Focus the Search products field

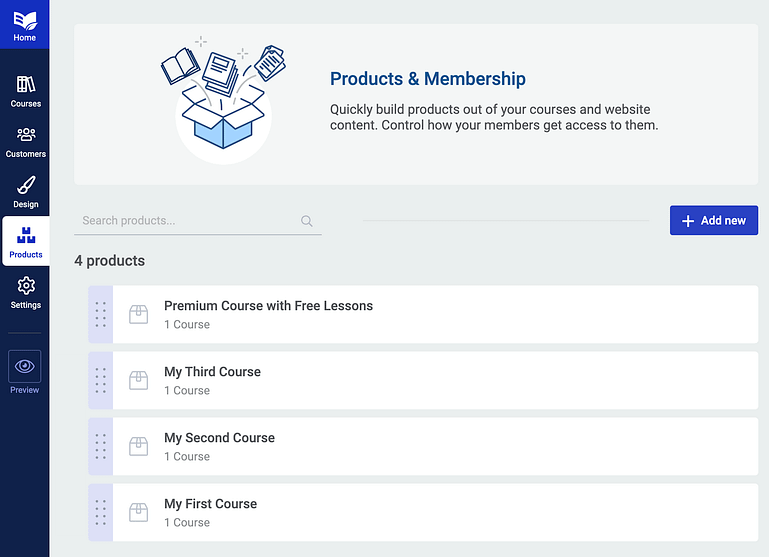[x=198, y=221]
